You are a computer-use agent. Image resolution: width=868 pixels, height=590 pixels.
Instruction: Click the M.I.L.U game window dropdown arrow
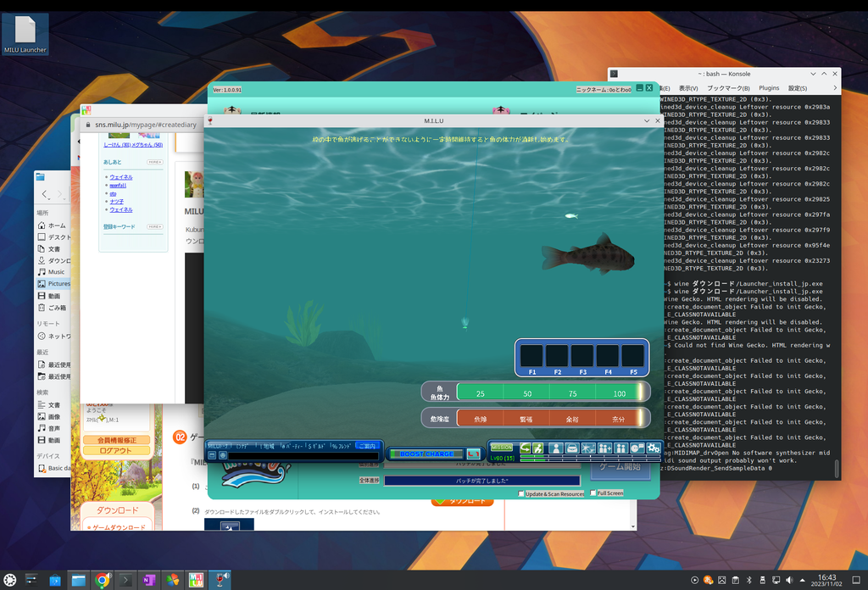646,120
